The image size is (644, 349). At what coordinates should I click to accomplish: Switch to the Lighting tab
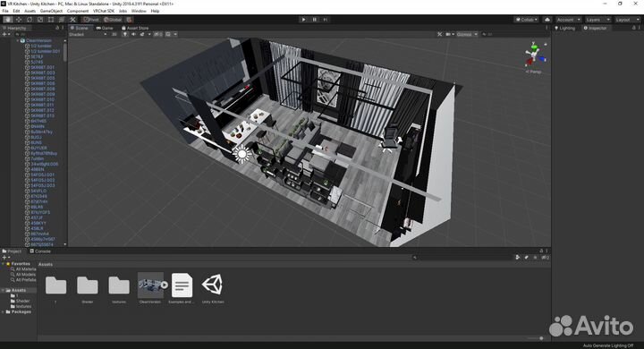(x=564, y=28)
